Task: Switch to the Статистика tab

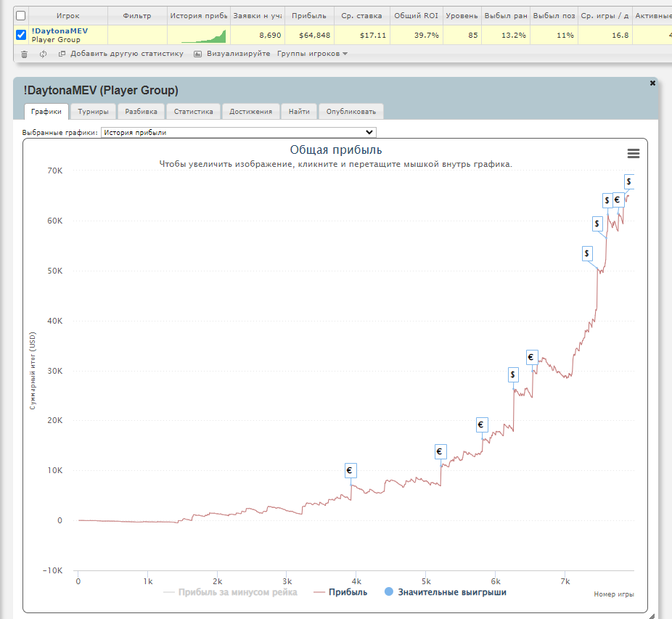Action: click(x=193, y=112)
